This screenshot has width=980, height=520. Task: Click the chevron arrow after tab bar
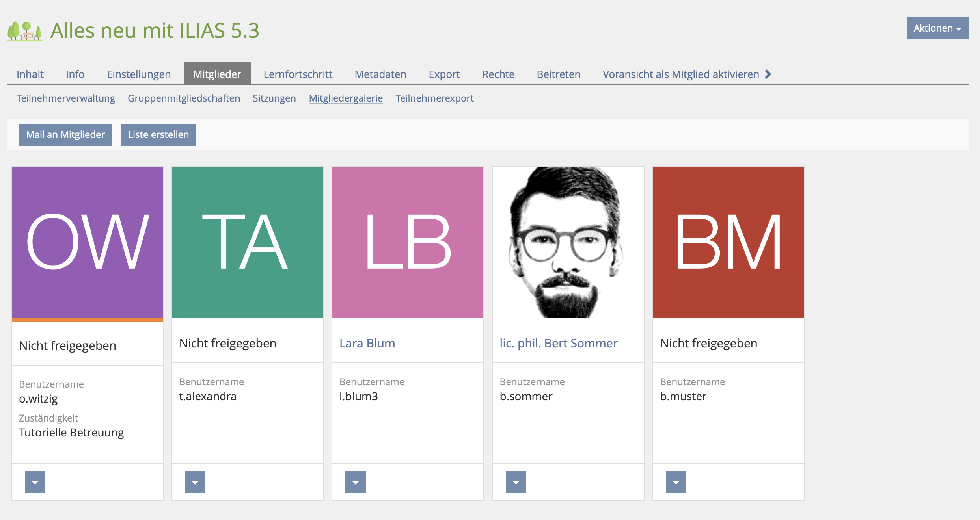pyautogui.click(x=768, y=74)
